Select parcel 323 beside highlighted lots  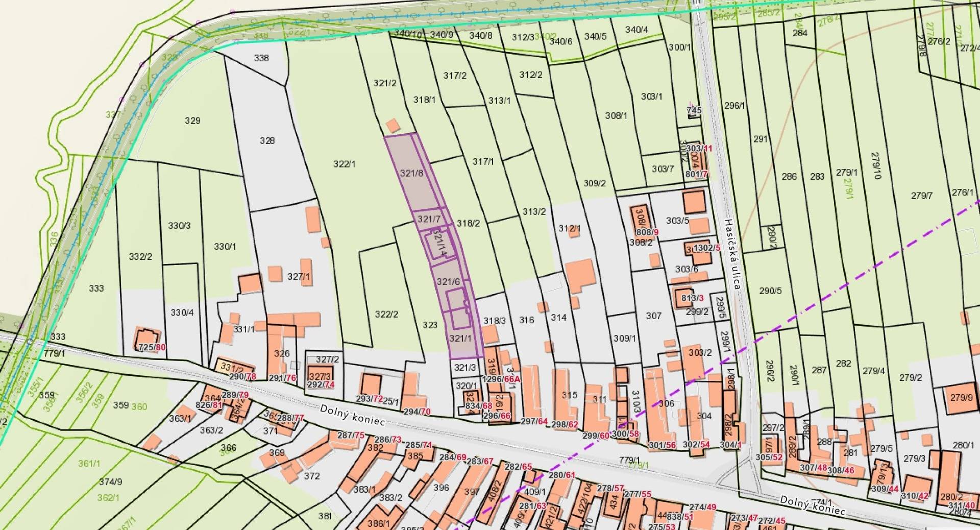pyautogui.click(x=430, y=325)
